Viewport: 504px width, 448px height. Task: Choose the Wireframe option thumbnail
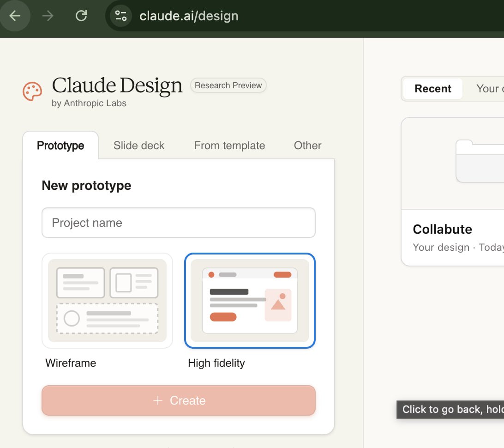[x=108, y=301]
